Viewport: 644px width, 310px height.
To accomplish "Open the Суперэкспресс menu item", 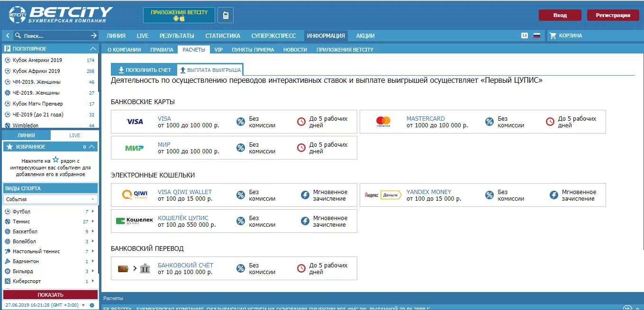I will [273, 35].
